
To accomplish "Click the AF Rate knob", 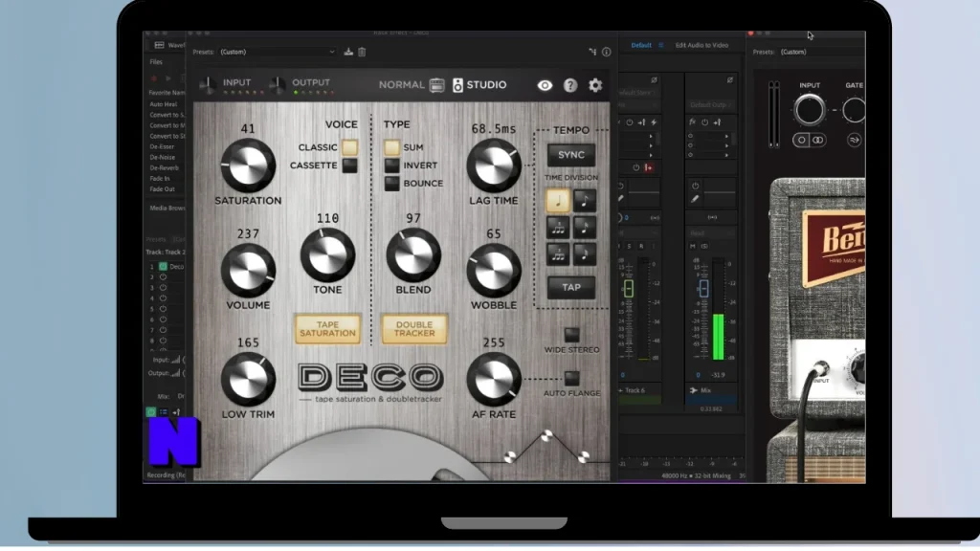I will [494, 379].
